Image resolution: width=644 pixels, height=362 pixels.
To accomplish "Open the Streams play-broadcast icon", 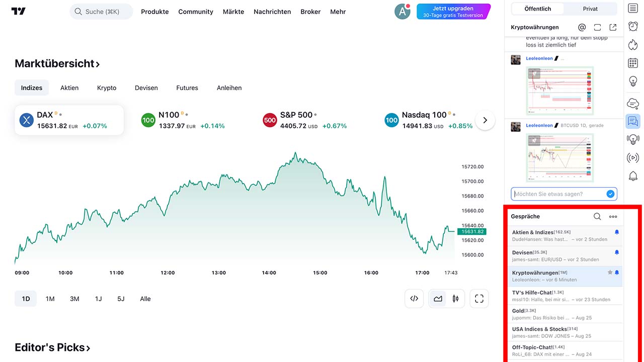I will coord(633,158).
